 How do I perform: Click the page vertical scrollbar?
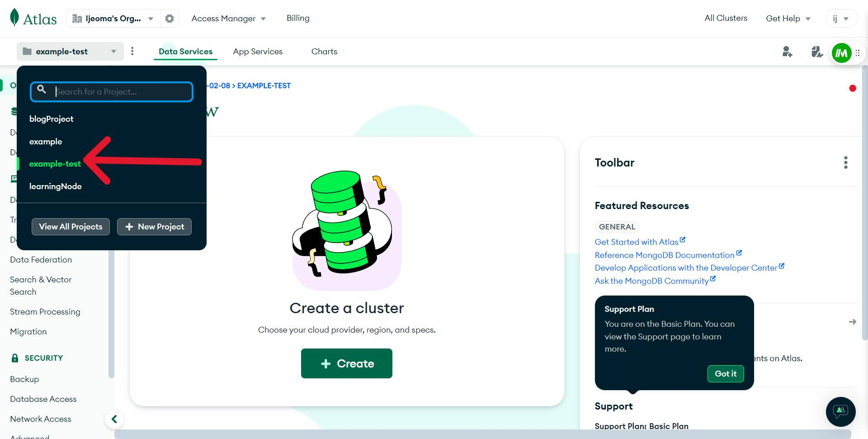coord(865,204)
